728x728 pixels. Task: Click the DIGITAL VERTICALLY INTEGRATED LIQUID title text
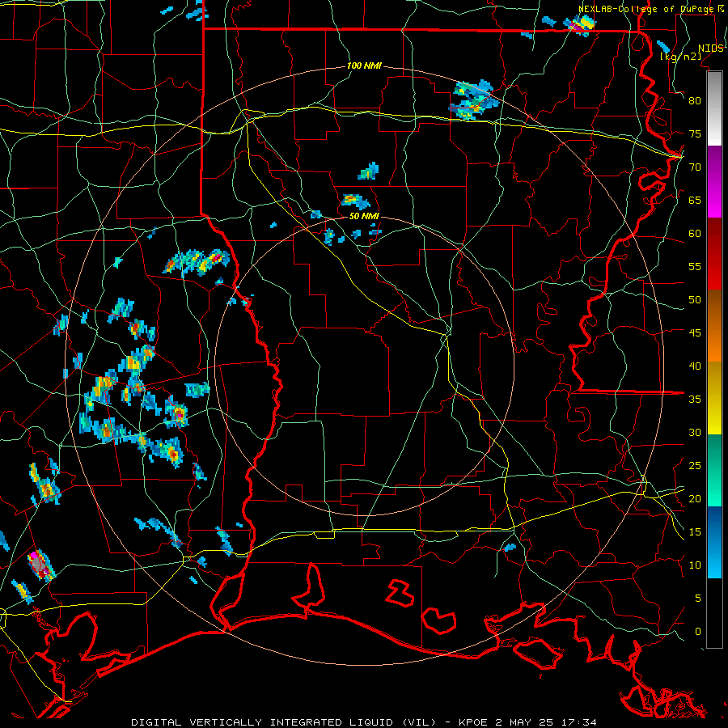point(284,722)
